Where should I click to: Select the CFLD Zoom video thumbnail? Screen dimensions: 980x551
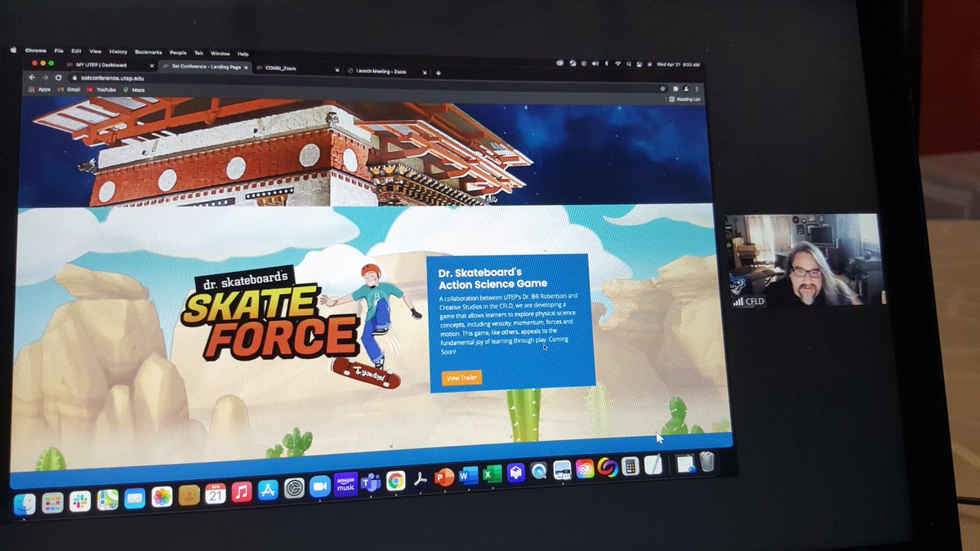point(804,260)
